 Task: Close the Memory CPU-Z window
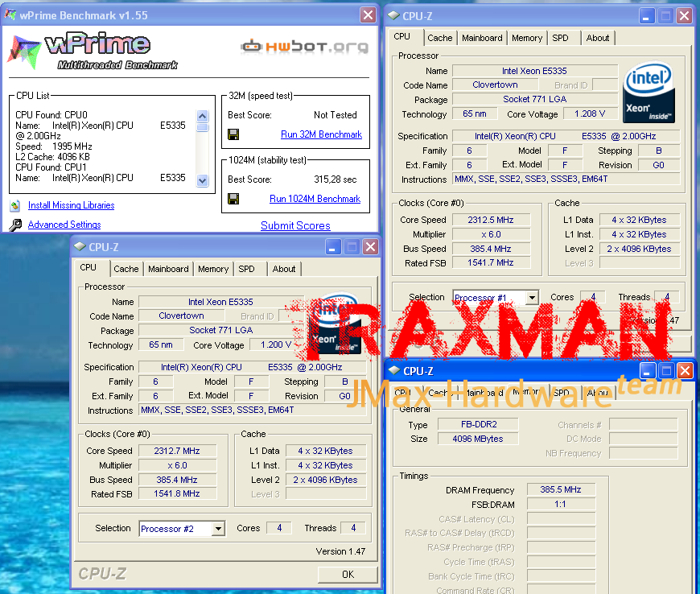pos(685,371)
